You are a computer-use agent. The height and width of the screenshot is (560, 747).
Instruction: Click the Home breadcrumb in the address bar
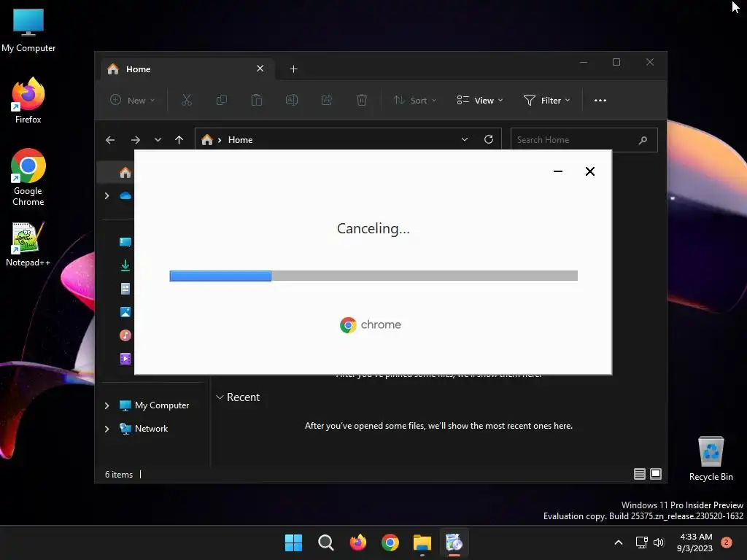pos(240,140)
